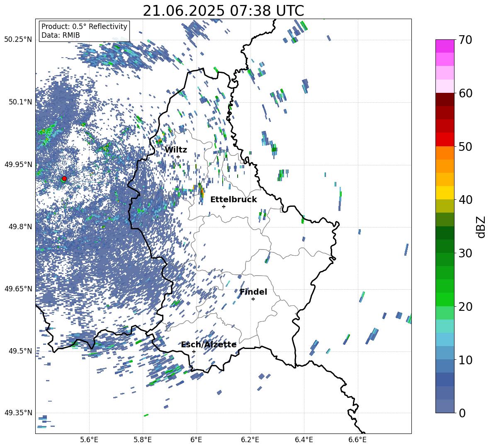Click the colorbar tick label 50
Viewport: 491px width, 448px height.
tap(465, 147)
